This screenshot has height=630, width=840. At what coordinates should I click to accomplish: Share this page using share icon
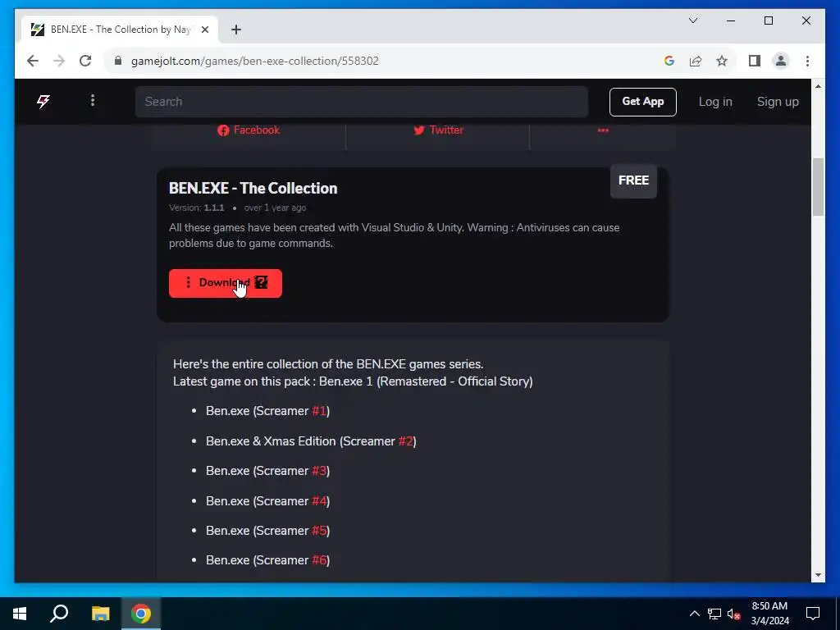coord(696,61)
